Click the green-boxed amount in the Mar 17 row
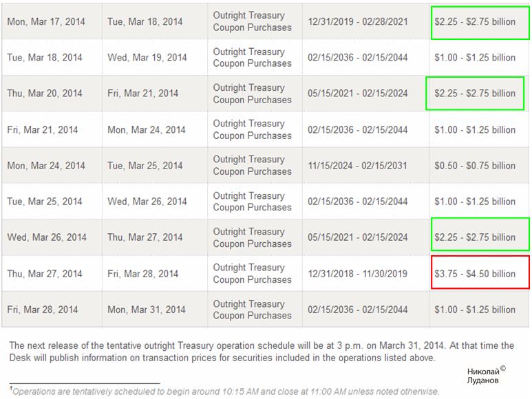The width and height of the screenshot is (532, 399). pos(475,22)
